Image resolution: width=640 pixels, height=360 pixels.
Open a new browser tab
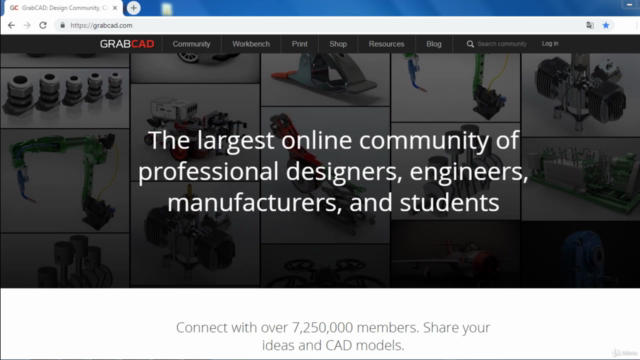coord(133,8)
